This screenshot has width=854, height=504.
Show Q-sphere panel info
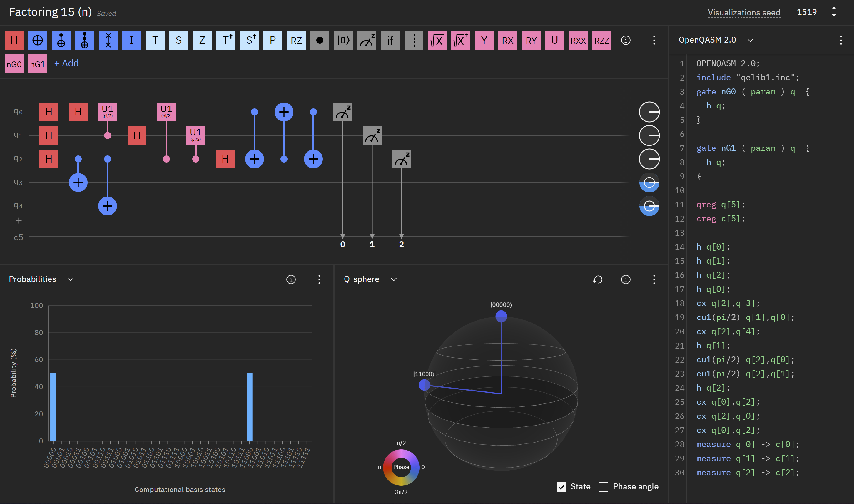pos(626,279)
